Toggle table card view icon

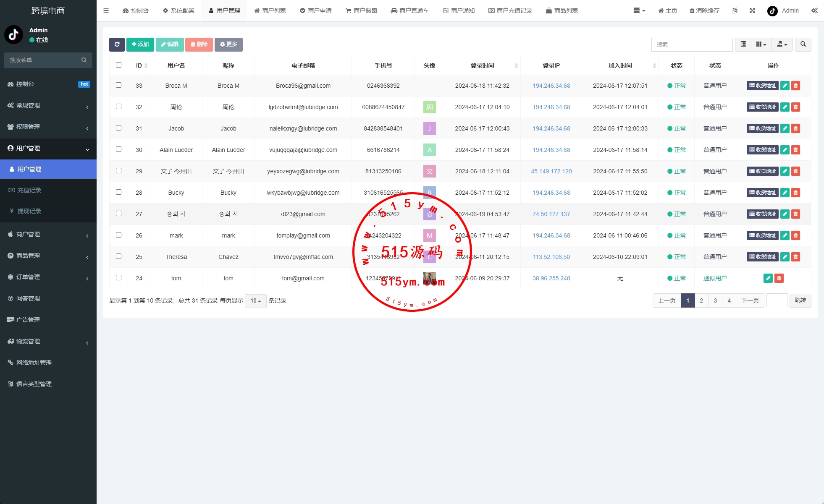point(743,44)
